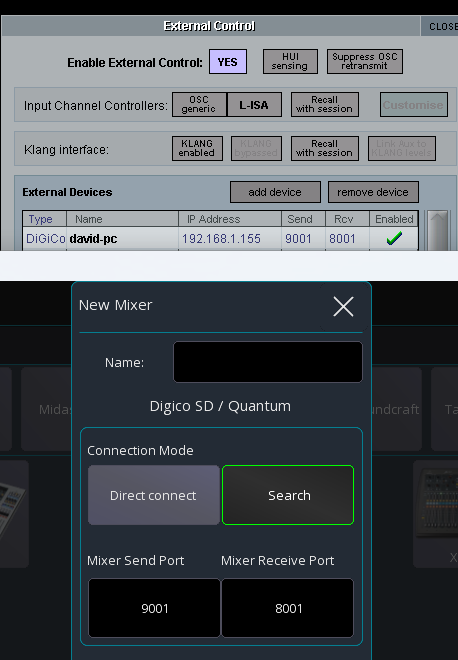Toggle the Enable External Control YES button
458x660 pixels.
point(228,62)
